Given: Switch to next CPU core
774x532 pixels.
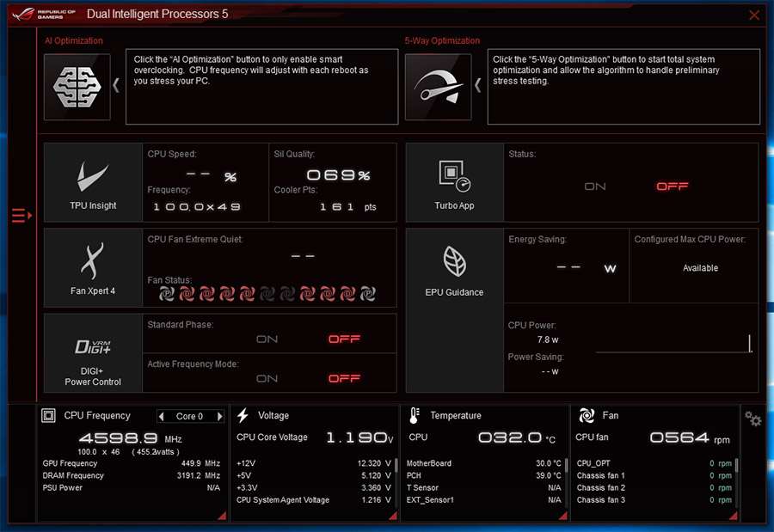Looking at the screenshot, I should pos(219,417).
